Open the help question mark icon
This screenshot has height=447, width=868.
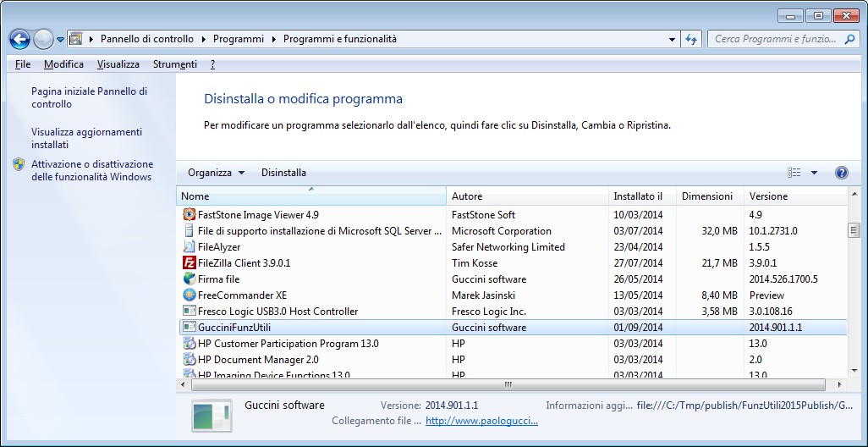coord(841,172)
